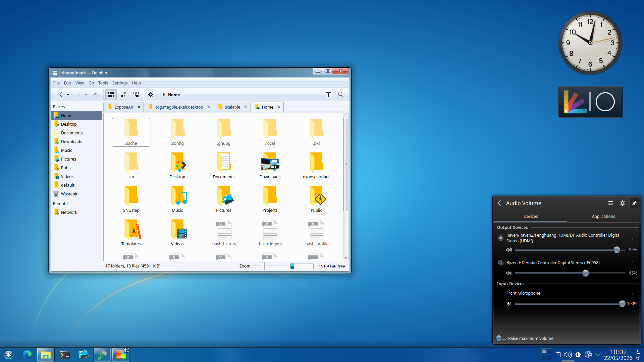Image resolution: width=644 pixels, height=362 pixels.
Task: Open back history dropdown arrow
Action: click(x=68, y=95)
